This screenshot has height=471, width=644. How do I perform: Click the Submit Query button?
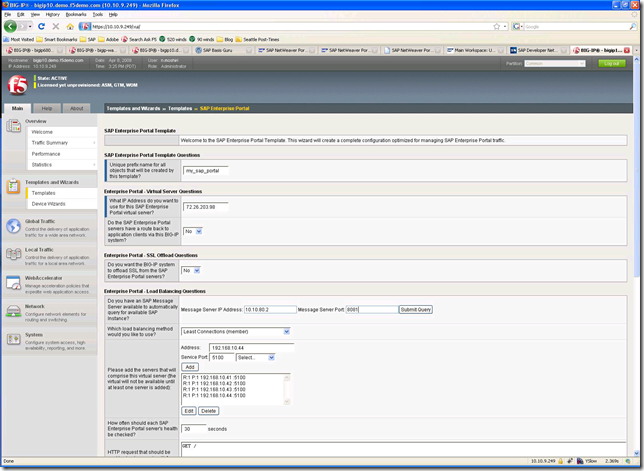click(x=416, y=309)
